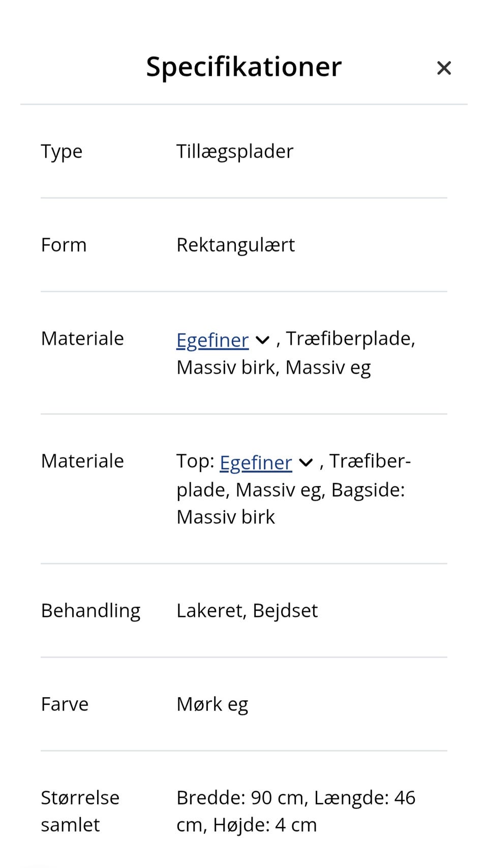Click the Type row label
This screenshot has height=868, width=488.
tap(62, 151)
